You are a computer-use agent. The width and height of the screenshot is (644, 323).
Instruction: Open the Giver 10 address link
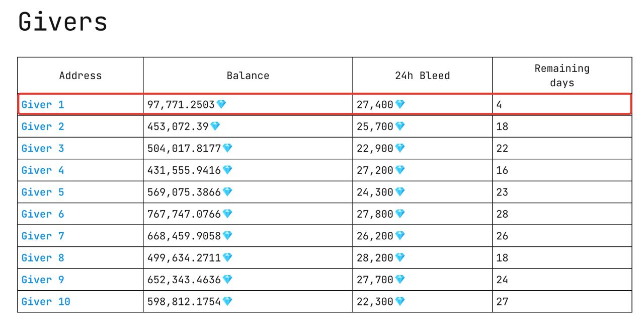click(x=46, y=302)
